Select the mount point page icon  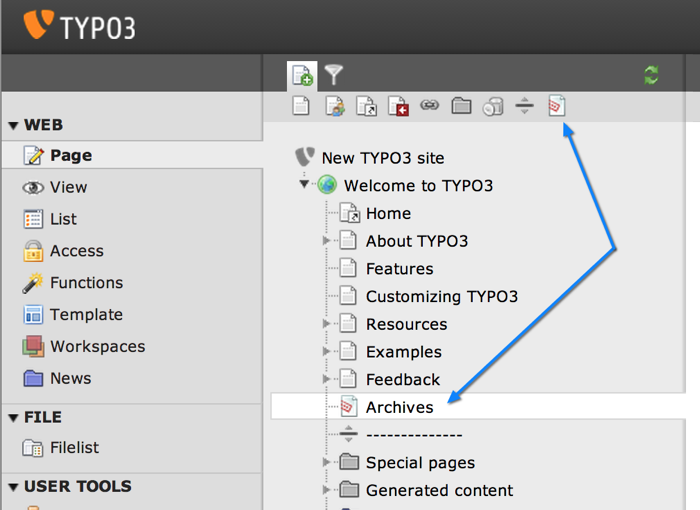398,106
